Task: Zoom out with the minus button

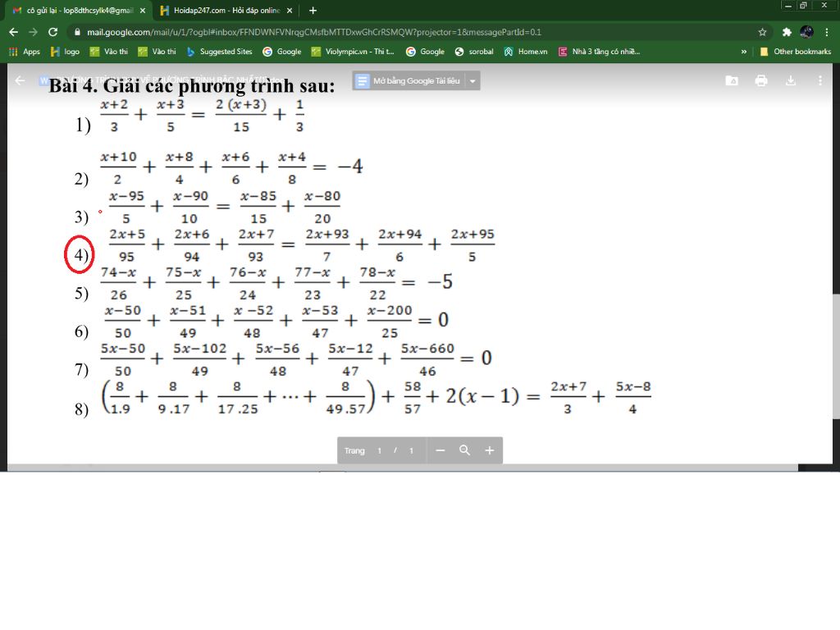Action: point(440,450)
